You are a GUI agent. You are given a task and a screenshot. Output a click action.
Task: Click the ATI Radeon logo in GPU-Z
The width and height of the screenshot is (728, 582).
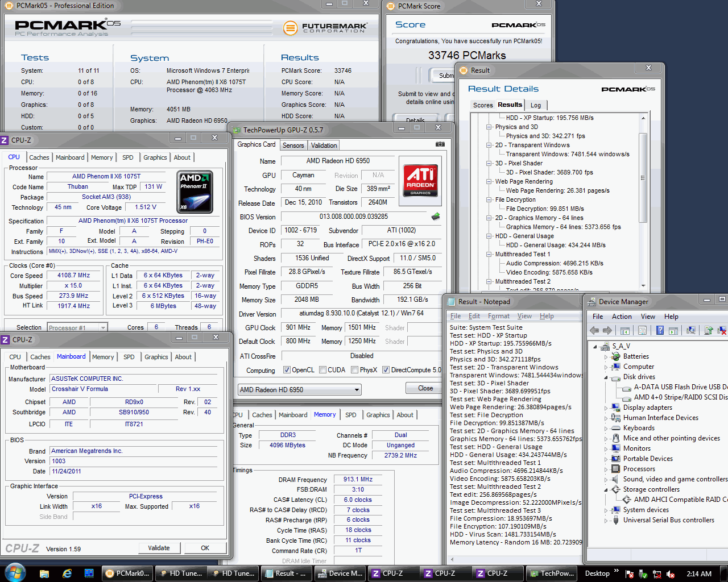pyautogui.click(x=421, y=180)
